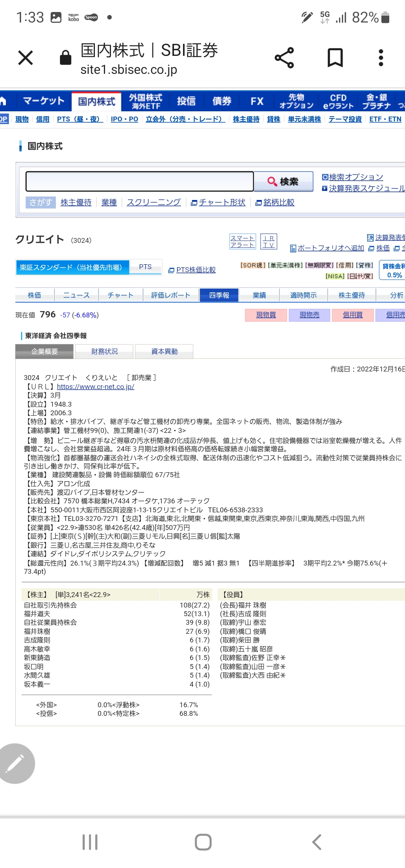Open ETF・ETN link

coord(385,119)
